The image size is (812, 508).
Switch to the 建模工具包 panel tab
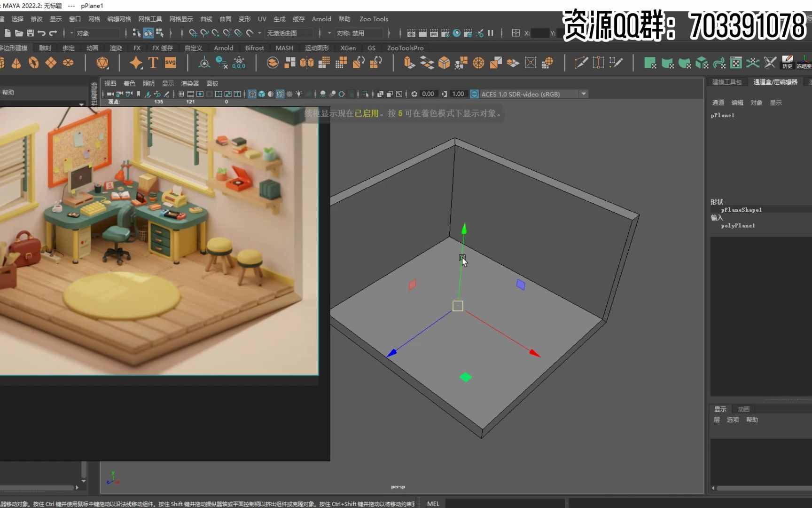[x=726, y=82]
